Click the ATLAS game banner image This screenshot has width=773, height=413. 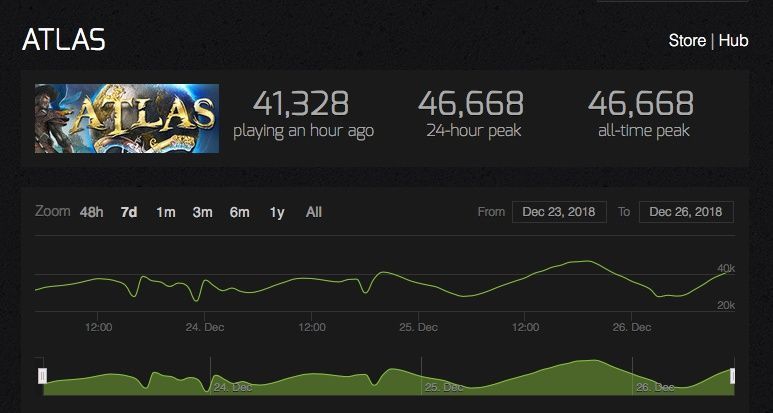coord(127,118)
